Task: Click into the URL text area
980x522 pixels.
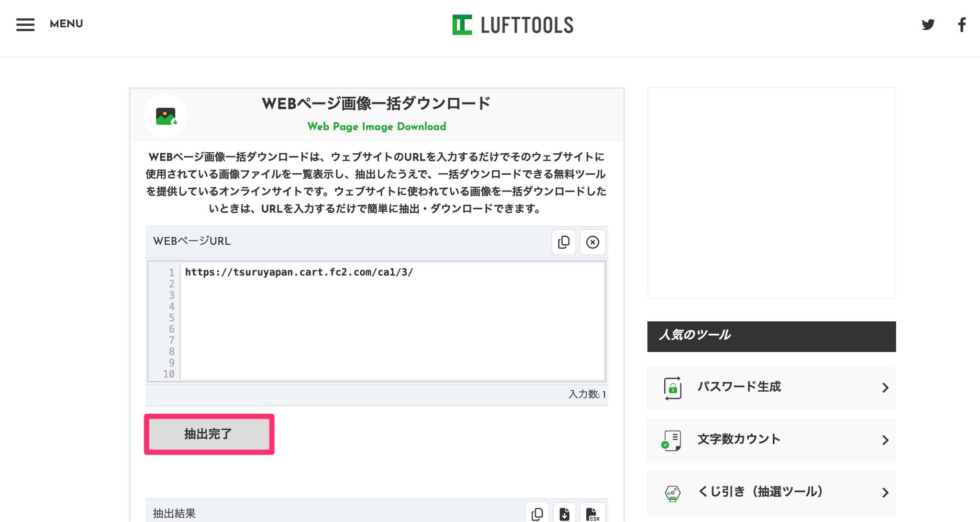Action: (392, 321)
